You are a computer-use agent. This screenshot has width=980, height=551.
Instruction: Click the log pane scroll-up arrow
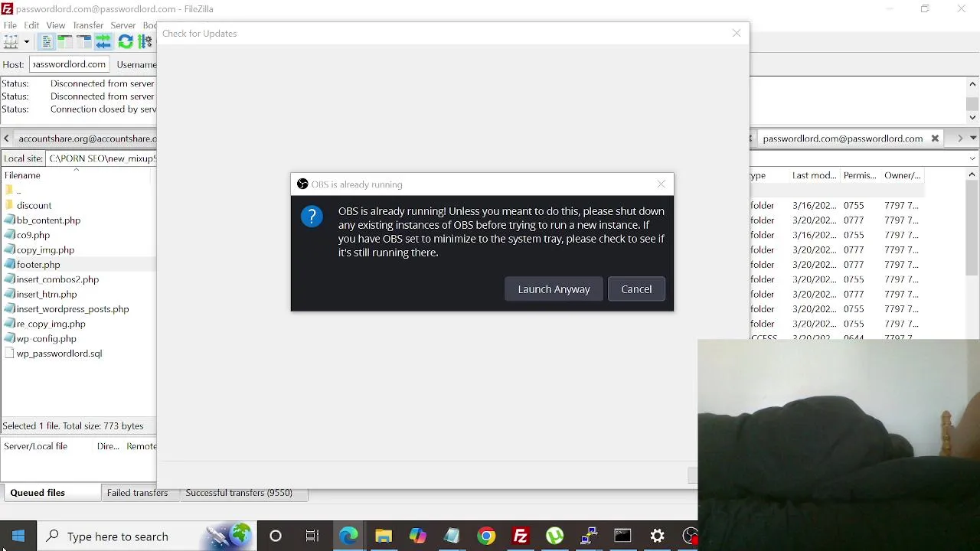pyautogui.click(x=973, y=84)
